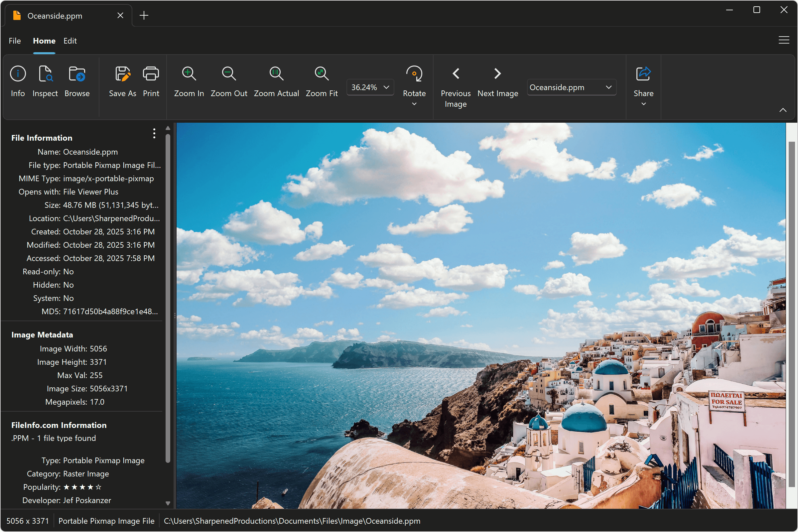The image size is (798, 532).
Task: Print the current image
Action: tap(151, 81)
